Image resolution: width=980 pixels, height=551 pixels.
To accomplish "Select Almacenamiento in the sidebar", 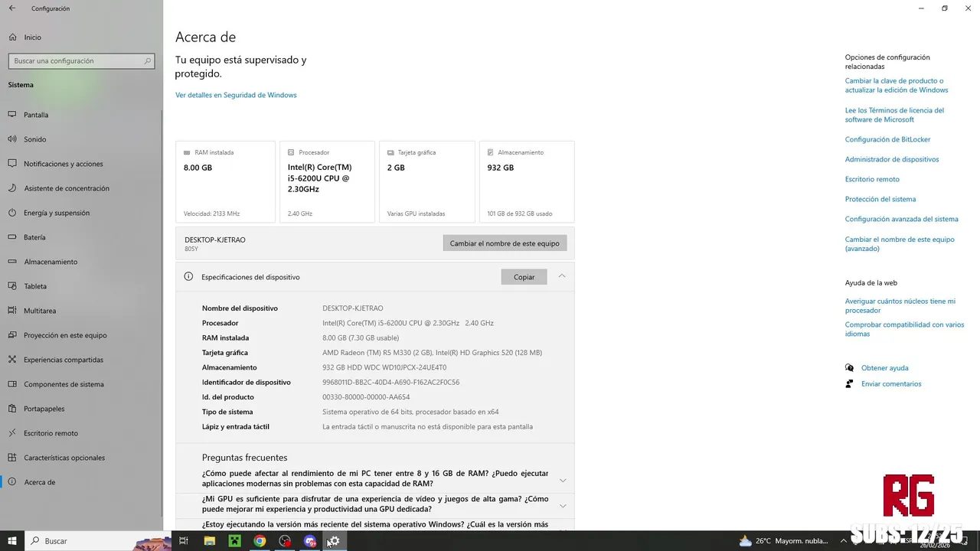I will [51, 262].
